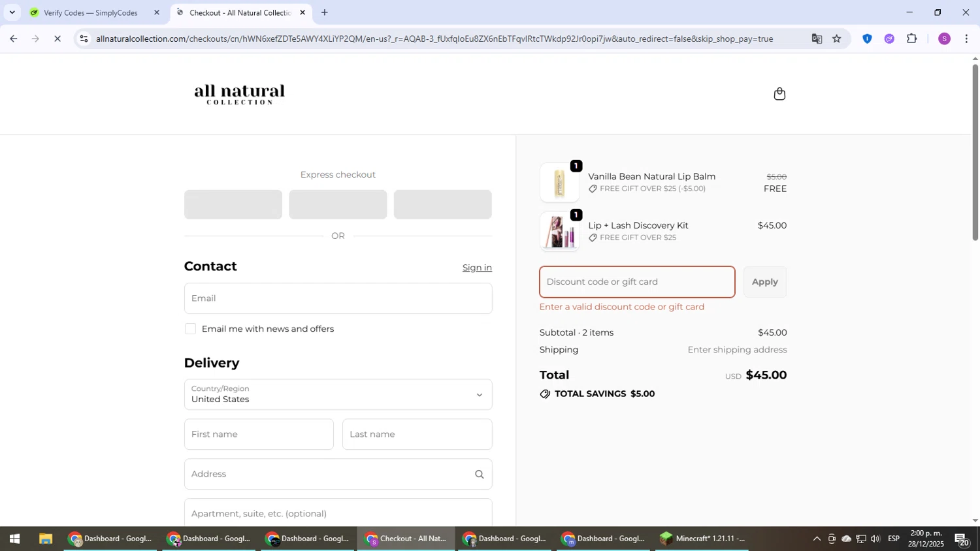Viewport: 980px width, 551px height.
Task: Click the Google Translate icon in address bar
Action: click(817, 39)
